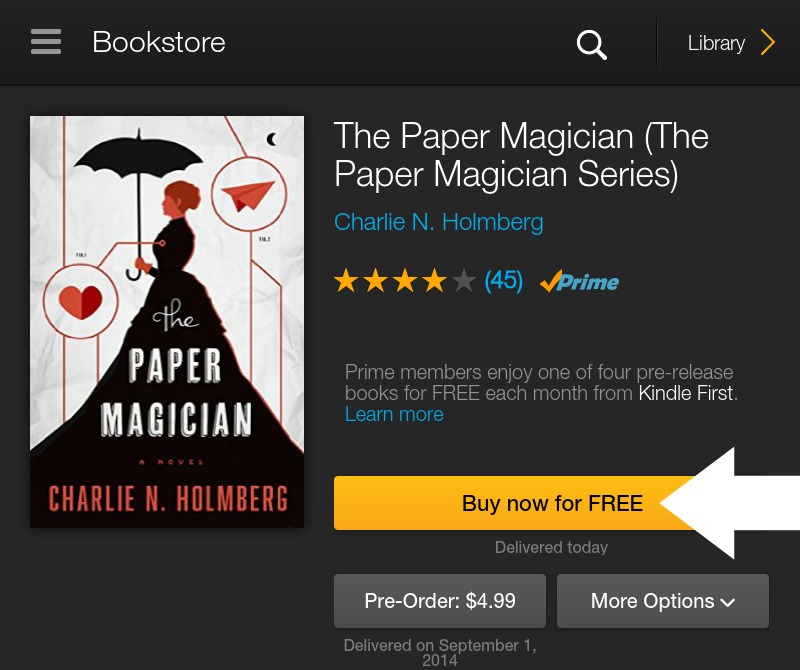Click the Prime checkmark badge
The width and height of the screenshot is (800, 670).
click(x=579, y=282)
